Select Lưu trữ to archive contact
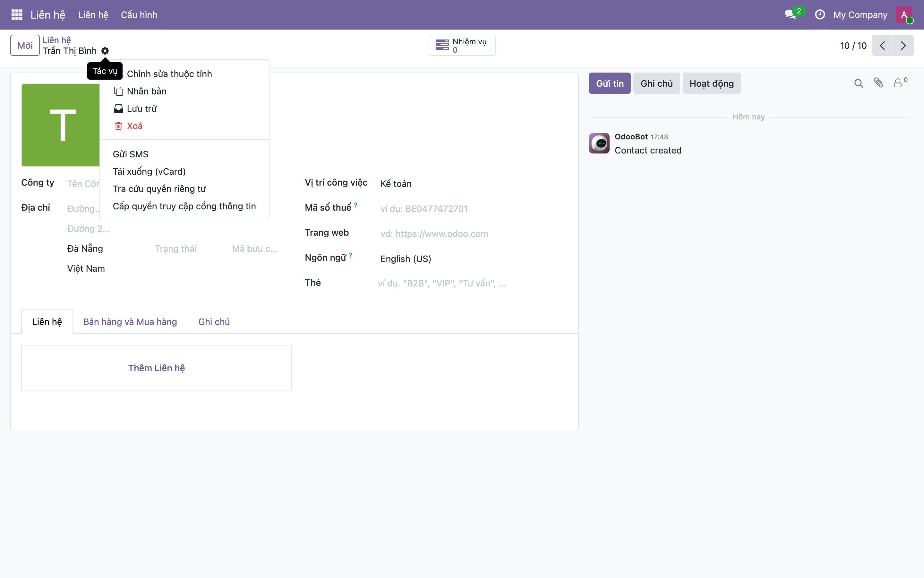924x578 pixels. click(184, 109)
